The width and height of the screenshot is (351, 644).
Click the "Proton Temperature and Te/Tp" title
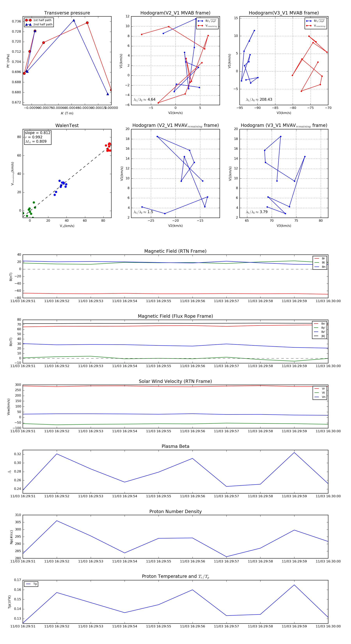click(x=175, y=576)
